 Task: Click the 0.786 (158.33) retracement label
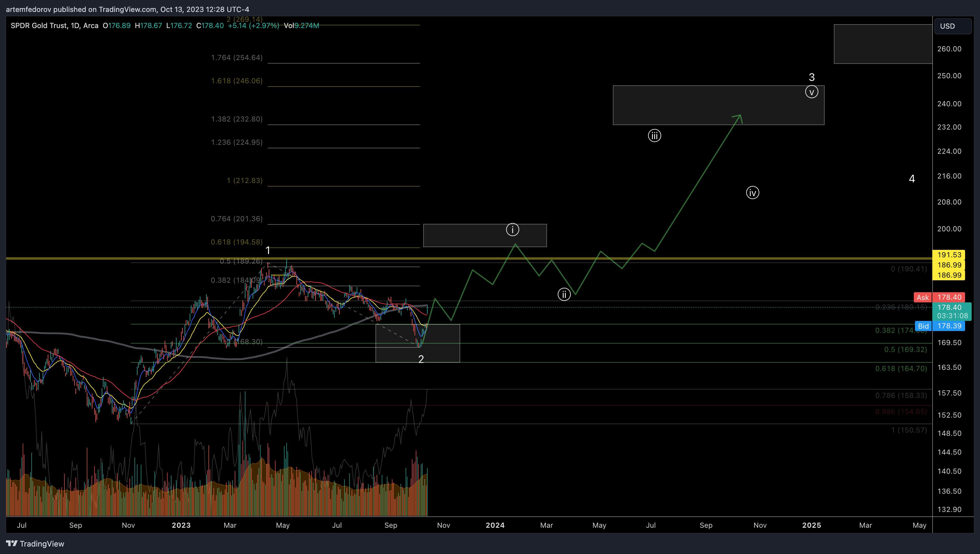pyautogui.click(x=901, y=395)
